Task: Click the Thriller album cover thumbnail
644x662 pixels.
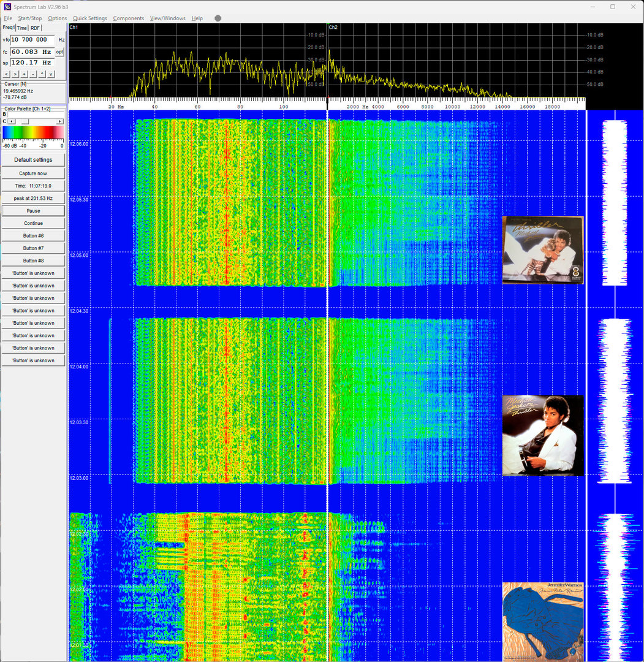Action: [542, 435]
